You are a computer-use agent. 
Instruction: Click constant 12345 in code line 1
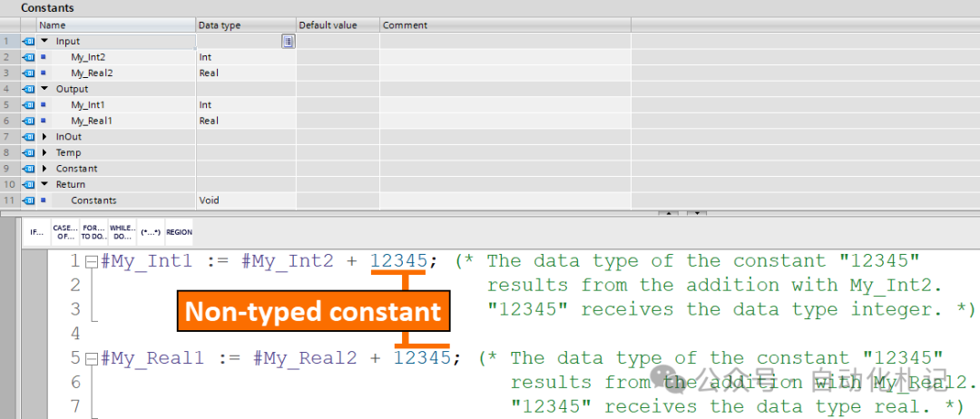click(x=398, y=260)
